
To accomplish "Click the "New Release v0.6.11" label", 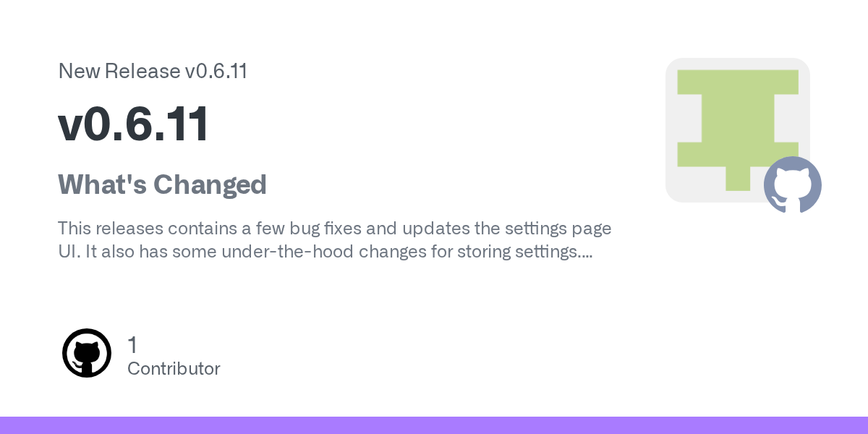I will [x=153, y=71].
